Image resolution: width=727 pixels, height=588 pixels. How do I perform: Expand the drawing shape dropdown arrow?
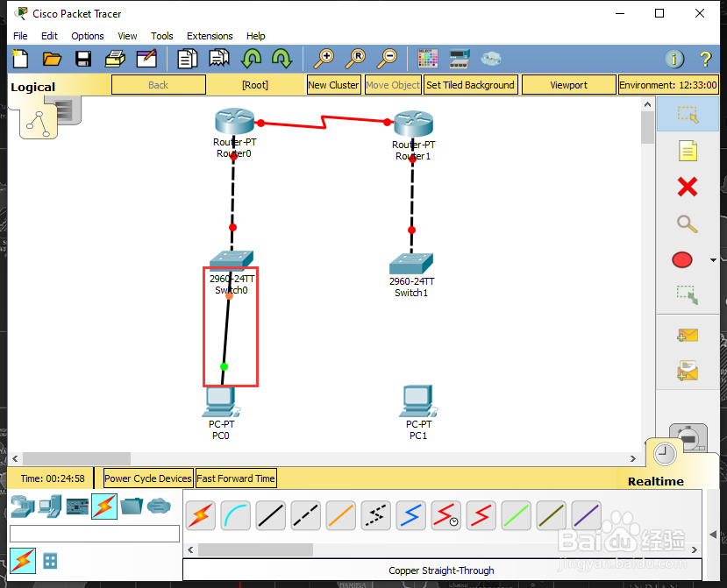click(x=713, y=260)
